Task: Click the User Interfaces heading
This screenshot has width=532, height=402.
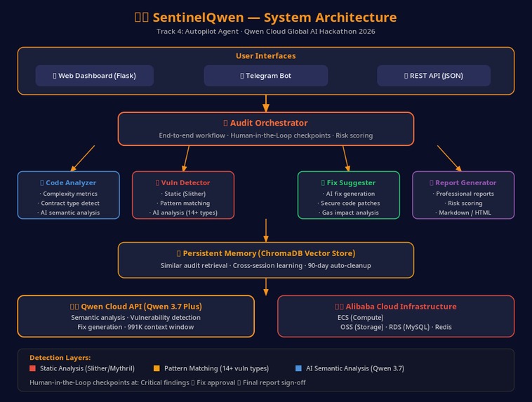Action: (x=266, y=56)
